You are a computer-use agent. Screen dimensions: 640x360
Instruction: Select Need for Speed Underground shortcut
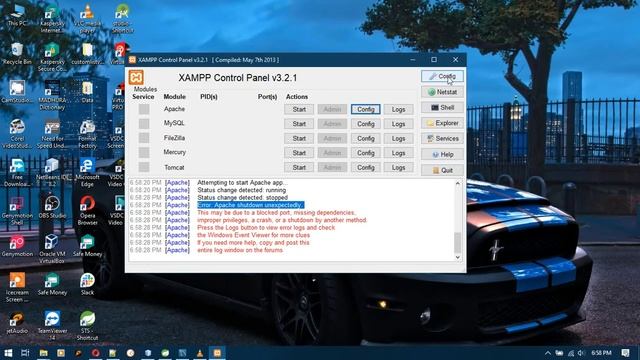point(52,134)
